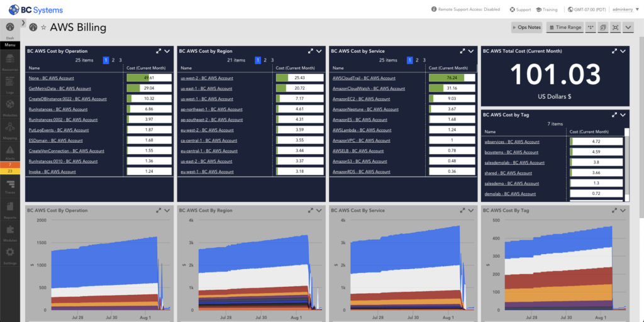
Task: Click the Menu label in sidebar
Action: 10,45
